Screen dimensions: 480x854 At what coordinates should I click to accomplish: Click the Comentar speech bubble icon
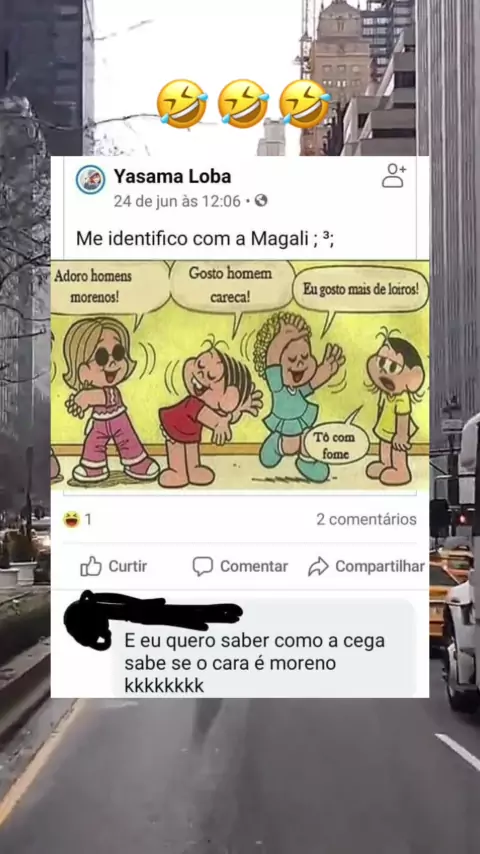tap(203, 566)
